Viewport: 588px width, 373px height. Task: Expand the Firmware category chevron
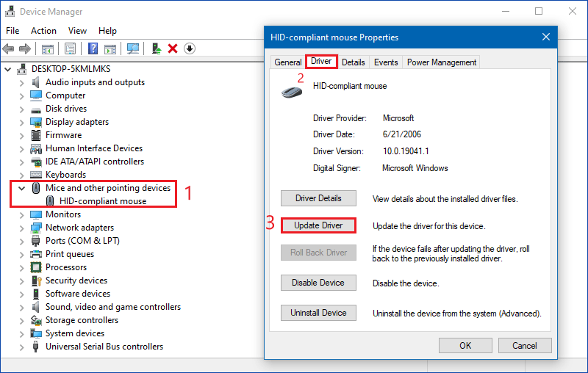pyautogui.click(x=22, y=136)
